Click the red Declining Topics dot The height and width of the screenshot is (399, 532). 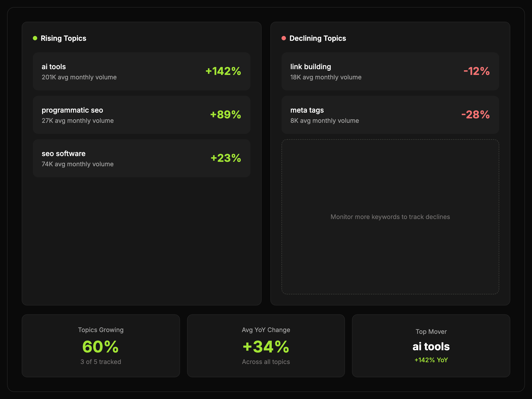[x=284, y=38]
